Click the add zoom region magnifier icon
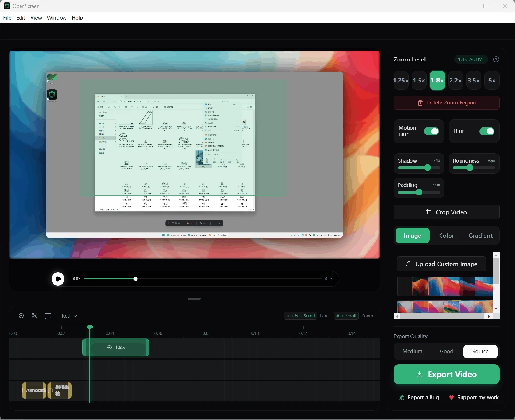 click(x=21, y=316)
